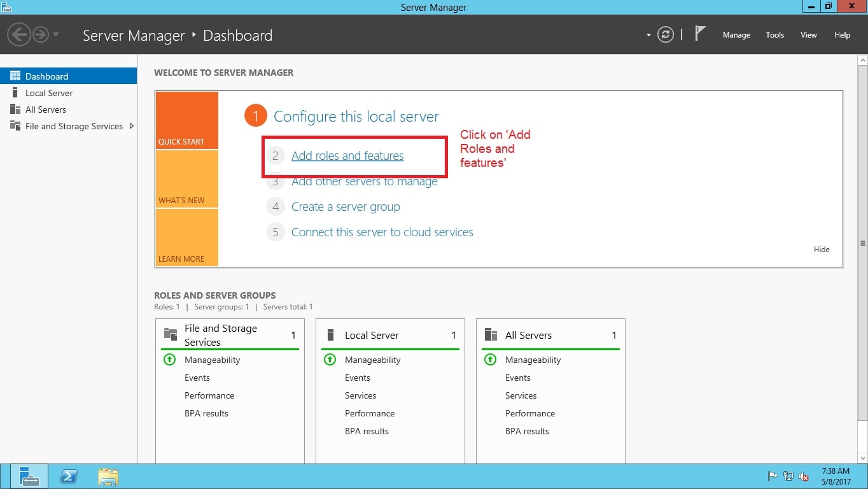868x489 pixels.
Task: Click the All Servers sidebar icon
Action: (15, 110)
